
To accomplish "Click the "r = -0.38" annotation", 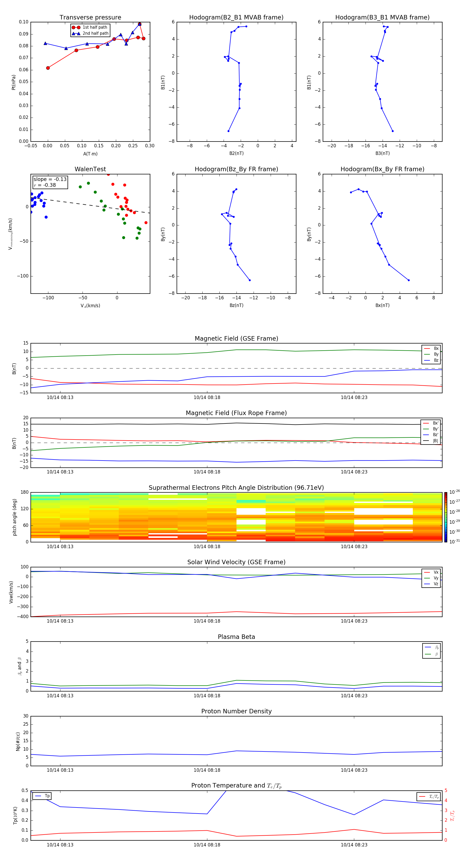I will pyautogui.click(x=45, y=185).
